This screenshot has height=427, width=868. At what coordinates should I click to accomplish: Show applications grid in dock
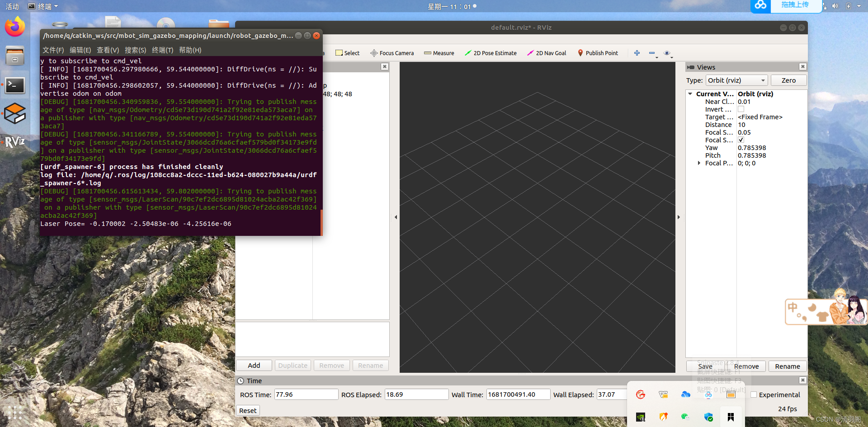pyautogui.click(x=15, y=413)
